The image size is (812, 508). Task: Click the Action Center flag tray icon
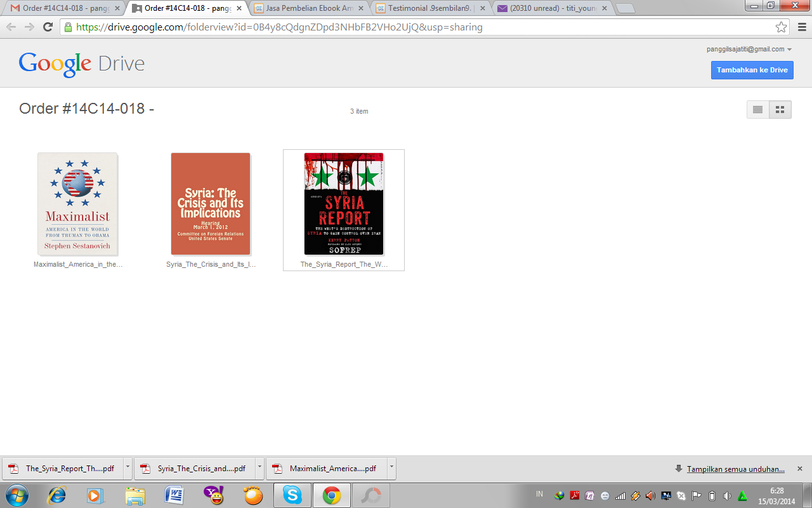tap(697, 496)
